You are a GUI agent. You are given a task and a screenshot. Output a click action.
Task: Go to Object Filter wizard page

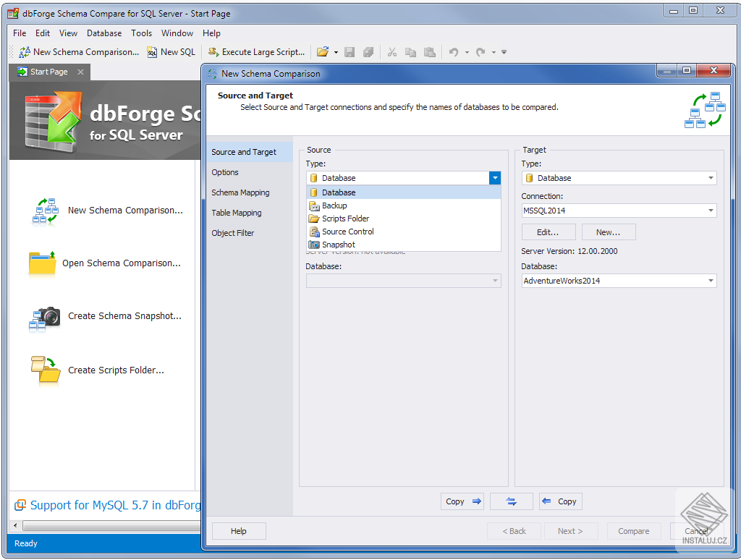250,233
